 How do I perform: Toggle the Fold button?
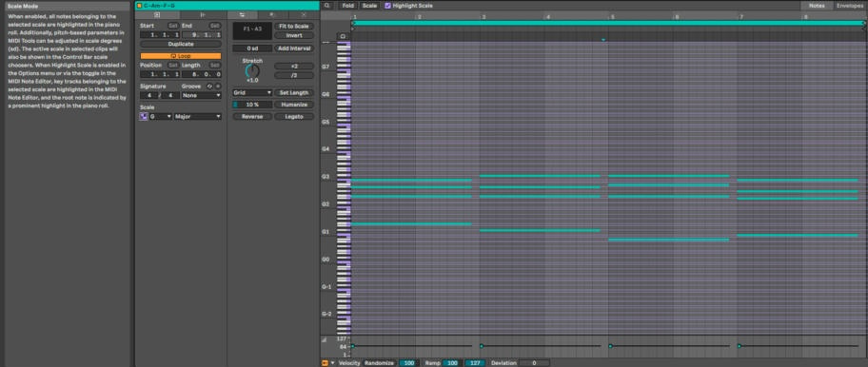[x=347, y=6]
